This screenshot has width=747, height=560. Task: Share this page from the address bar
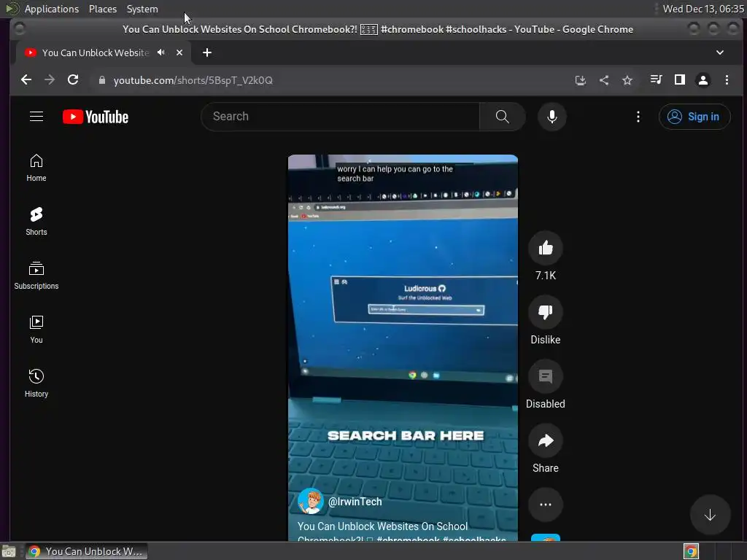click(603, 80)
